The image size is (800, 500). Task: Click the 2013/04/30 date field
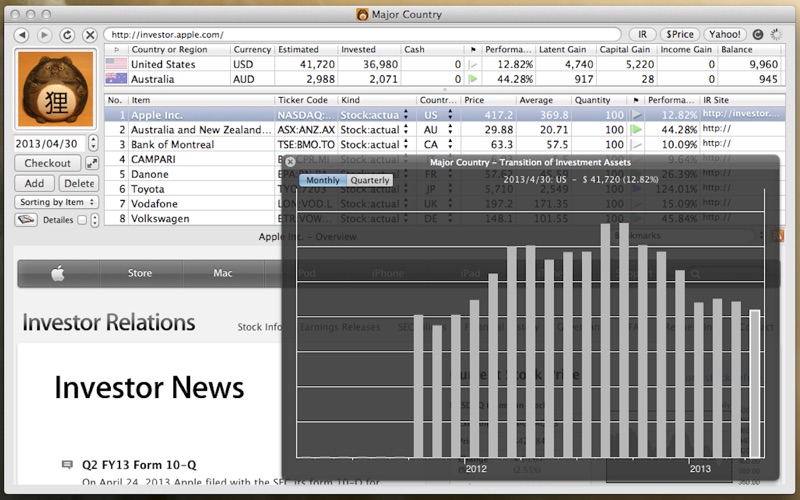(x=49, y=143)
